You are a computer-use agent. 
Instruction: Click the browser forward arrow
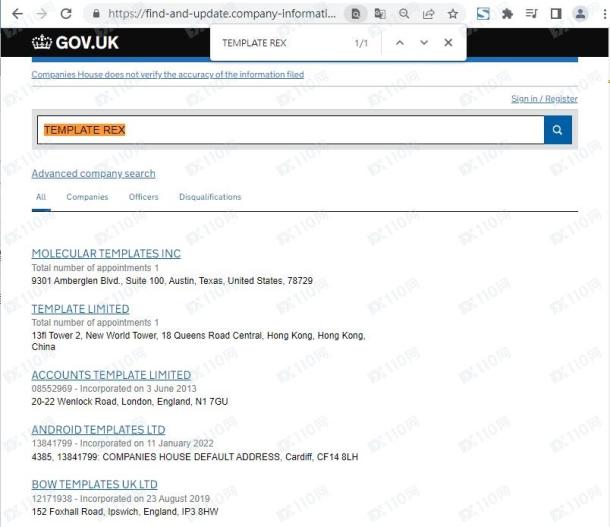42,14
